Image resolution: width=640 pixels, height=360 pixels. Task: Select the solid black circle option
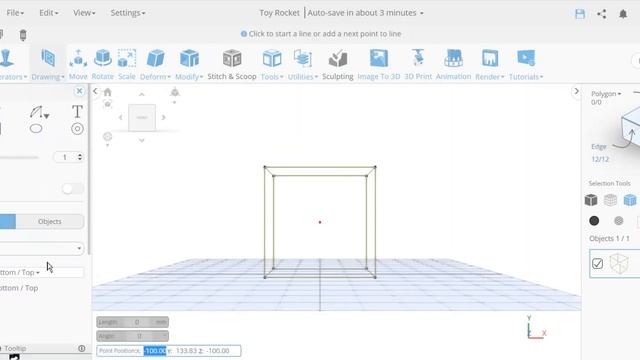pos(594,221)
